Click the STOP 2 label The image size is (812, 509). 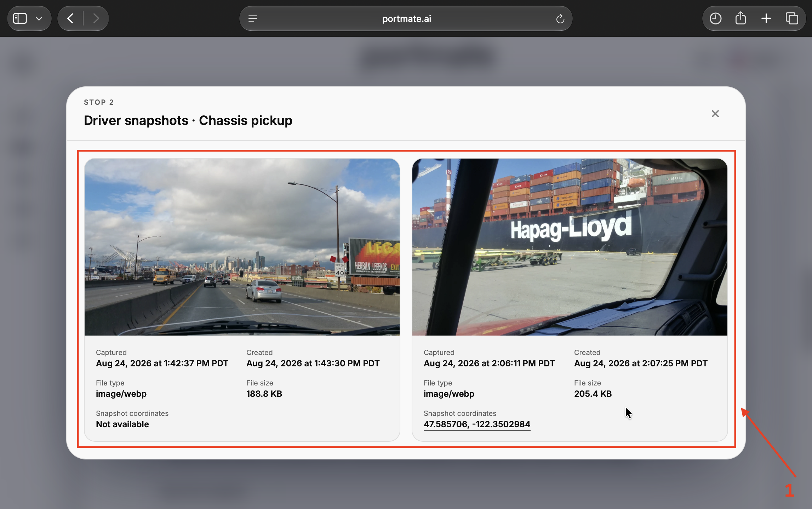pyautogui.click(x=99, y=102)
